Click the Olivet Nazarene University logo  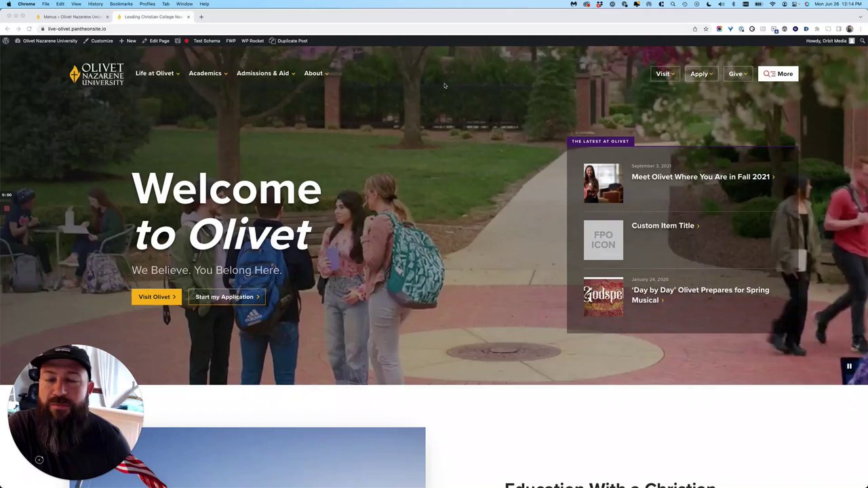point(96,74)
